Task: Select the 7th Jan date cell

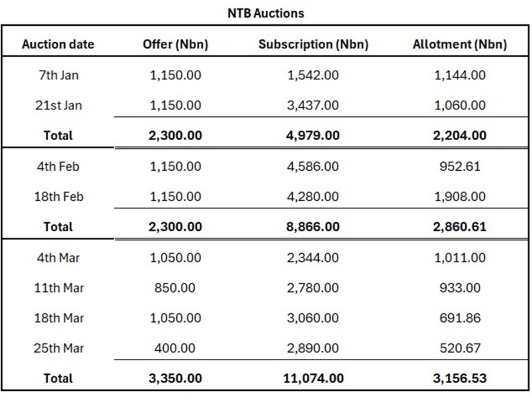Action: (x=58, y=75)
